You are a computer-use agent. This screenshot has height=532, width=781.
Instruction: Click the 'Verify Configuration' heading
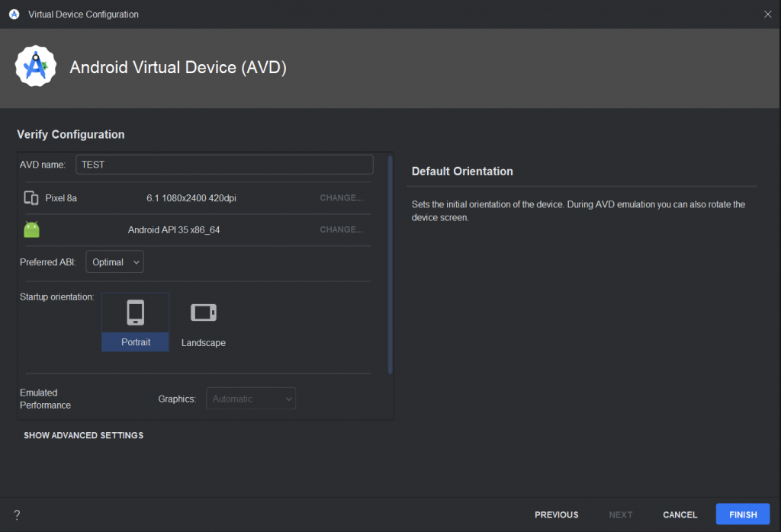[71, 134]
